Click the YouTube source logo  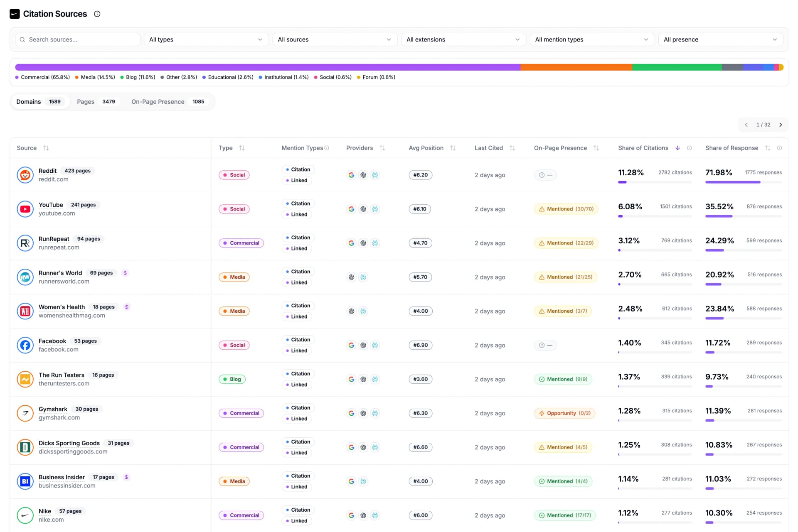click(x=25, y=209)
